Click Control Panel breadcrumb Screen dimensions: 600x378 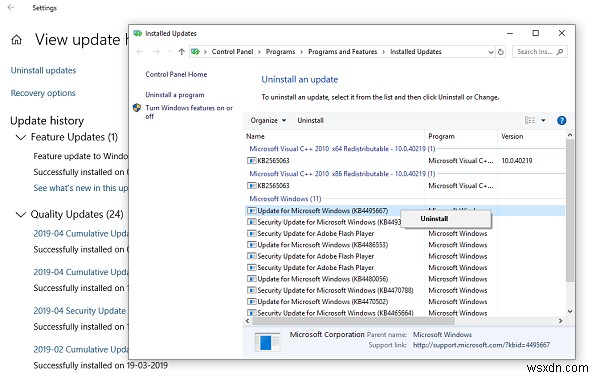(232, 52)
